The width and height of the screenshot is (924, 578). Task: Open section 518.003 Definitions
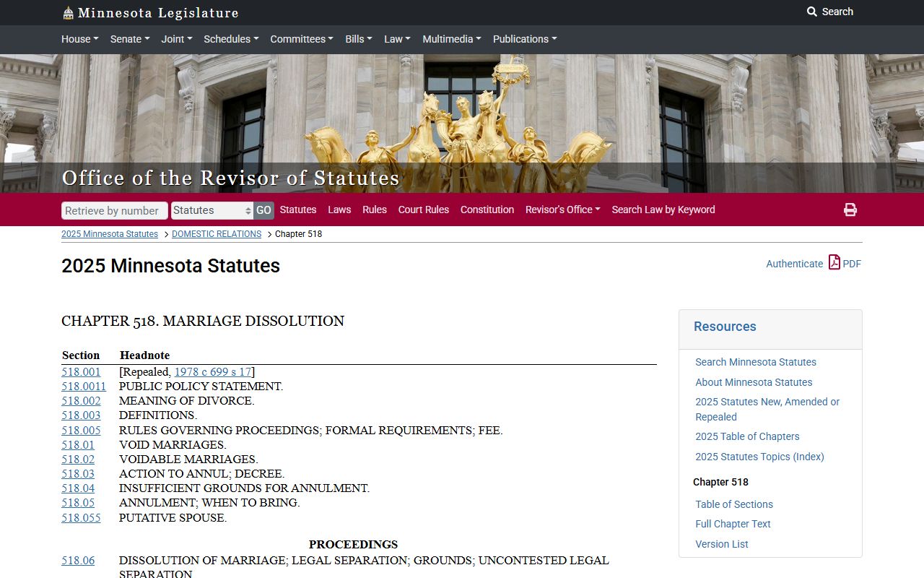click(x=81, y=415)
